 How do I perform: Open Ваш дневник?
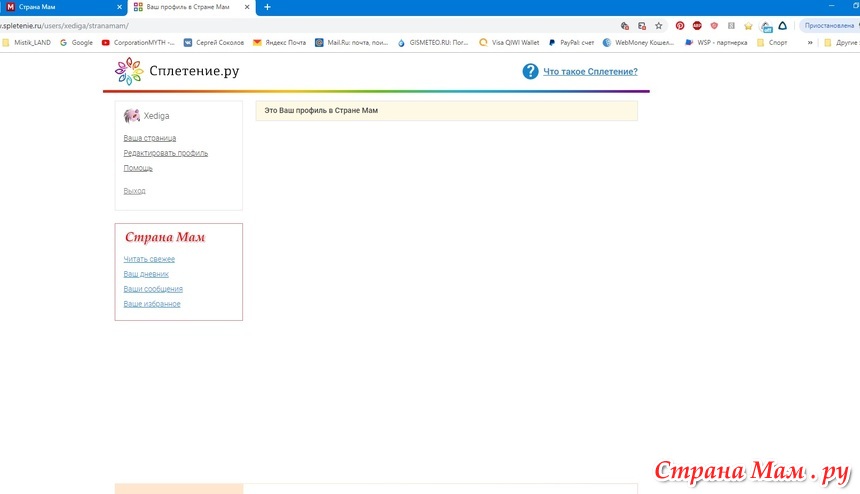point(146,274)
